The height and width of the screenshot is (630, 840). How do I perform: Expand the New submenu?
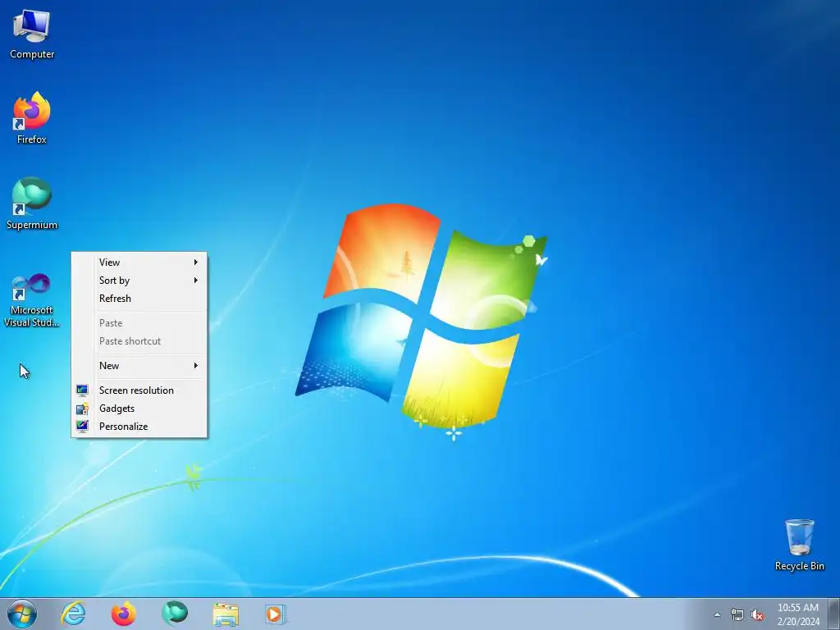pyautogui.click(x=139, y=365)
